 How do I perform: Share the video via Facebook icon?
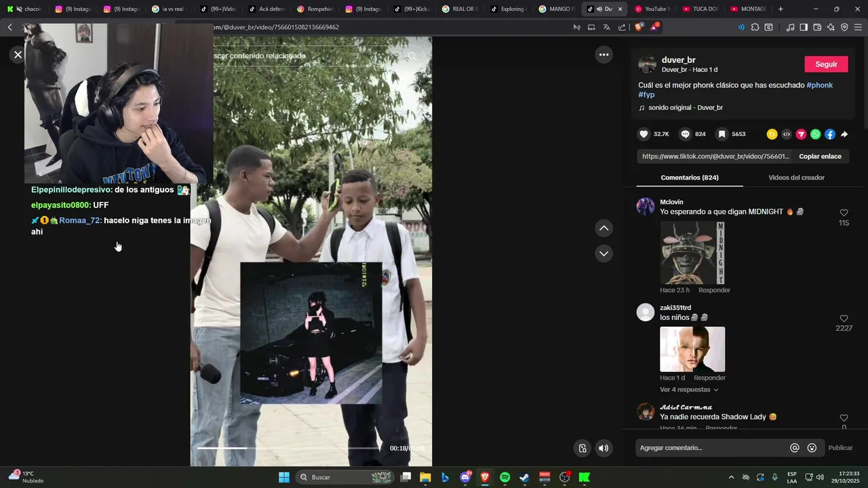[830, 134]
